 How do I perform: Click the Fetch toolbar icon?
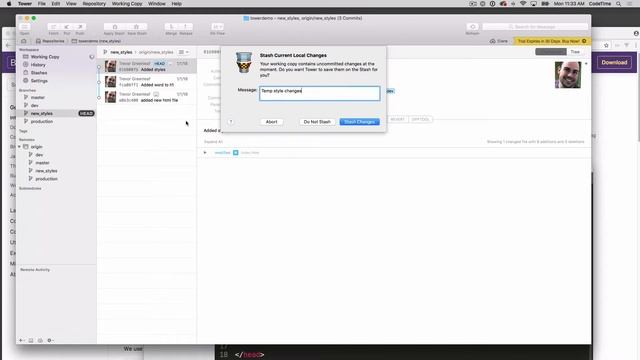[x=53, y=27]
